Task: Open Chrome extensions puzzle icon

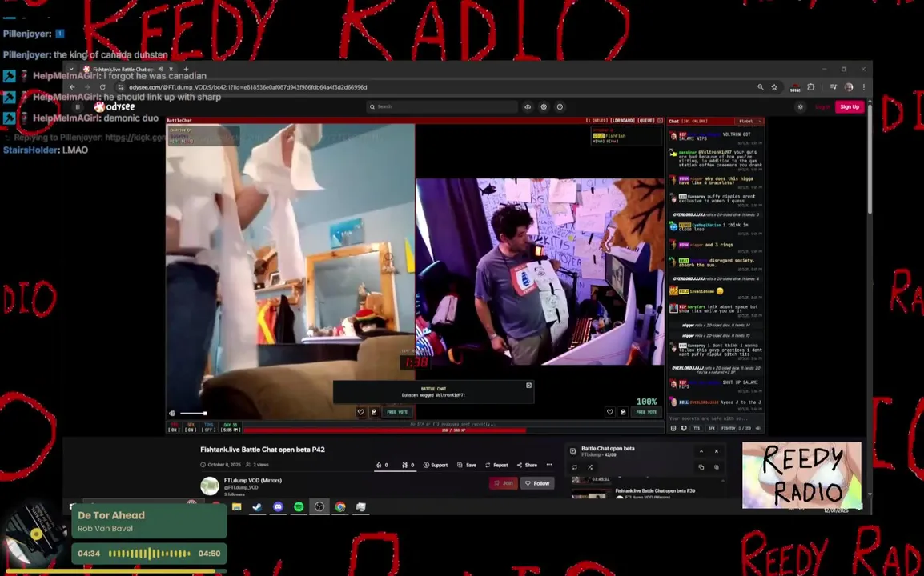Action: click(x=811, y=87)
